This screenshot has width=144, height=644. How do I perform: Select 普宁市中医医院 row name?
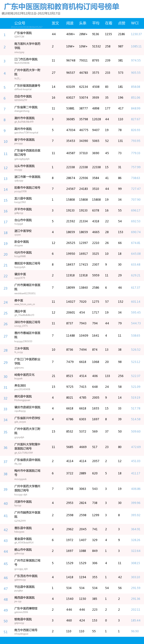tap(24, 140)
